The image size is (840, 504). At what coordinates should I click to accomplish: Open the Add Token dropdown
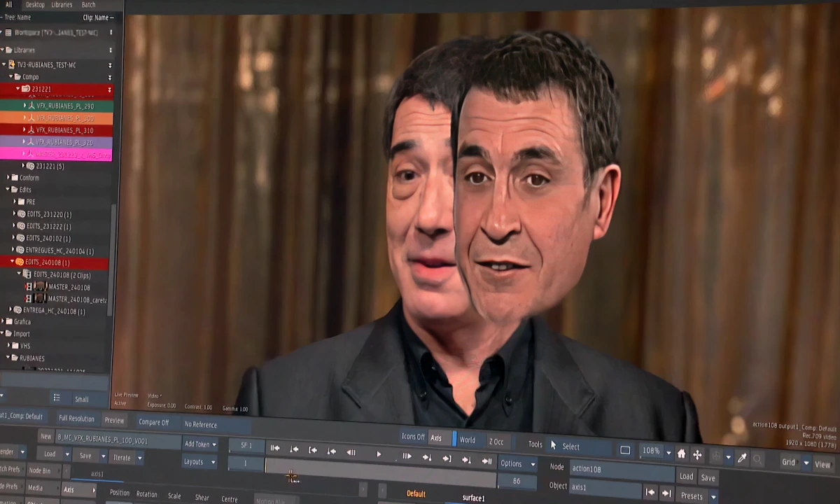(x=200, y=444)
